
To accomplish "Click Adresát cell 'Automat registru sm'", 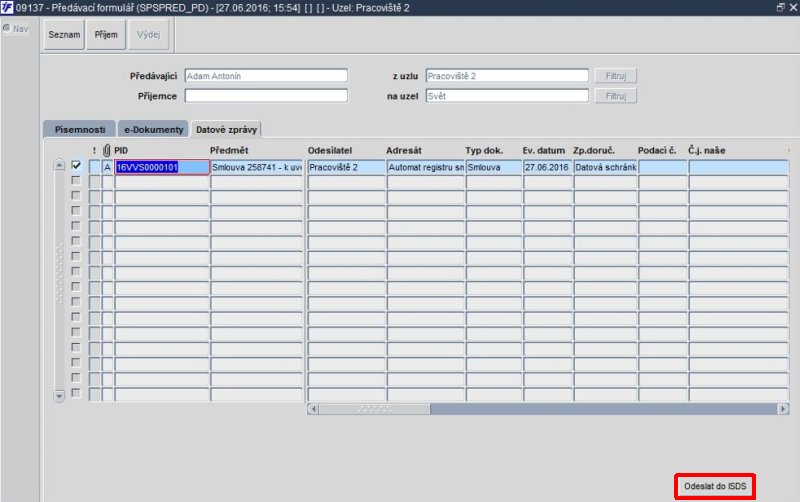I will (x=426, y=167).
